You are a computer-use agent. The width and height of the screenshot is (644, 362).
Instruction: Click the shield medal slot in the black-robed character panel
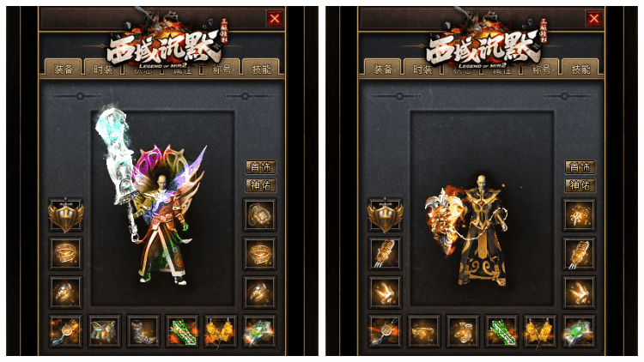pyautogui.click(x=385, y=215)
